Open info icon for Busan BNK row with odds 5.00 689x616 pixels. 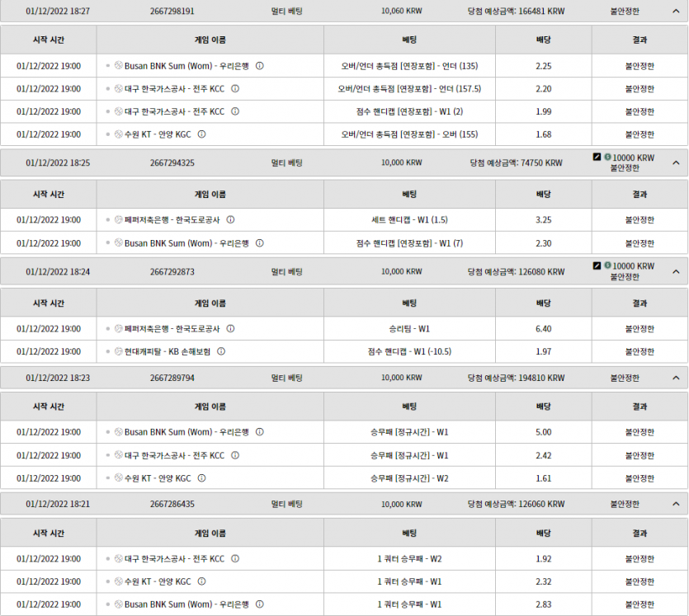pos(260,432)
